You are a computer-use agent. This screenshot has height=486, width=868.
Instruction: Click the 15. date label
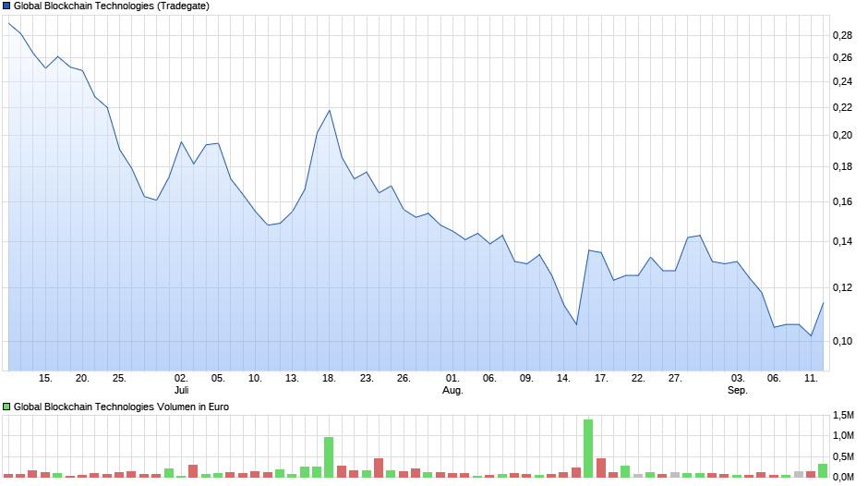click(45, 379)
